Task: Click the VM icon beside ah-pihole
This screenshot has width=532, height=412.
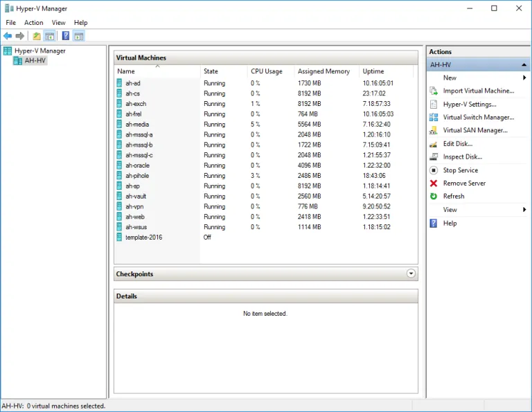Action: 119,176
